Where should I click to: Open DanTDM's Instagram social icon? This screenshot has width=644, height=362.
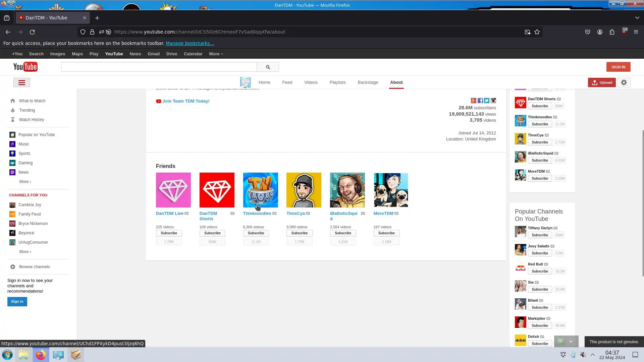[493, 101]
